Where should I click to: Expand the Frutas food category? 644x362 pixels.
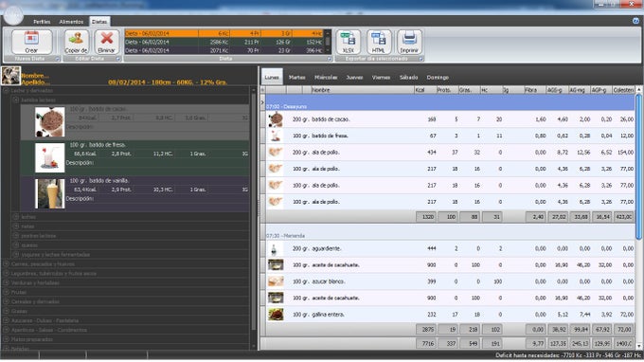point(7,292)
